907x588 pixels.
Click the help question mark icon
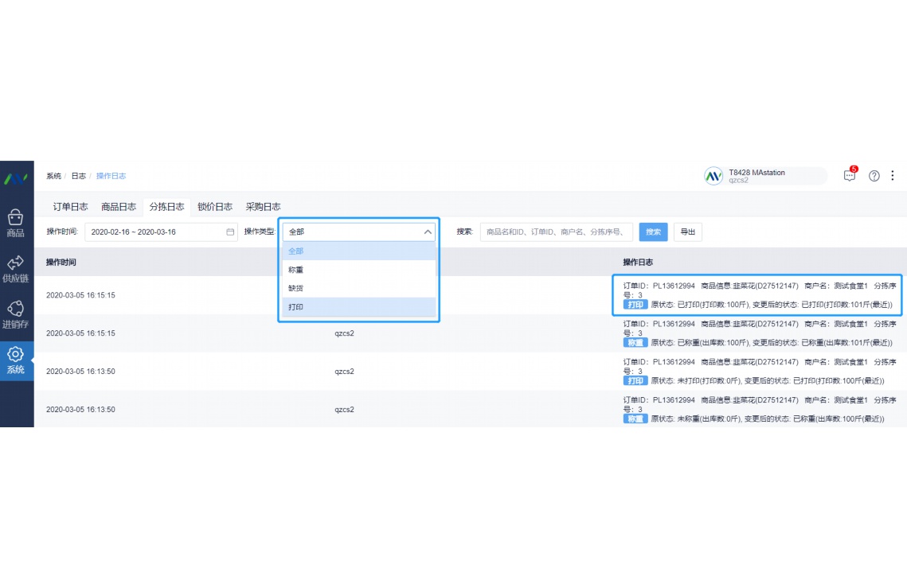(x=874, y=176)
